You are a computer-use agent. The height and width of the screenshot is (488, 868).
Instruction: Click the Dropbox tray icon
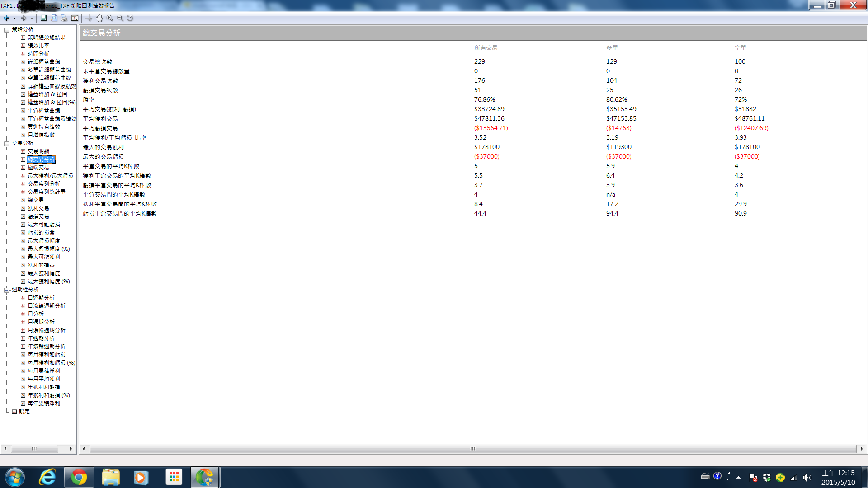coord(767,478)
